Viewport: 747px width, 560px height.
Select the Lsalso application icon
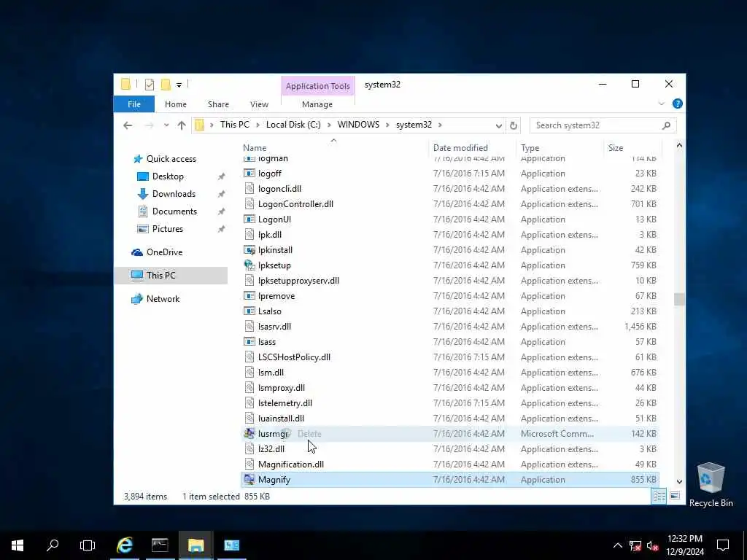[x=249, y=311]
